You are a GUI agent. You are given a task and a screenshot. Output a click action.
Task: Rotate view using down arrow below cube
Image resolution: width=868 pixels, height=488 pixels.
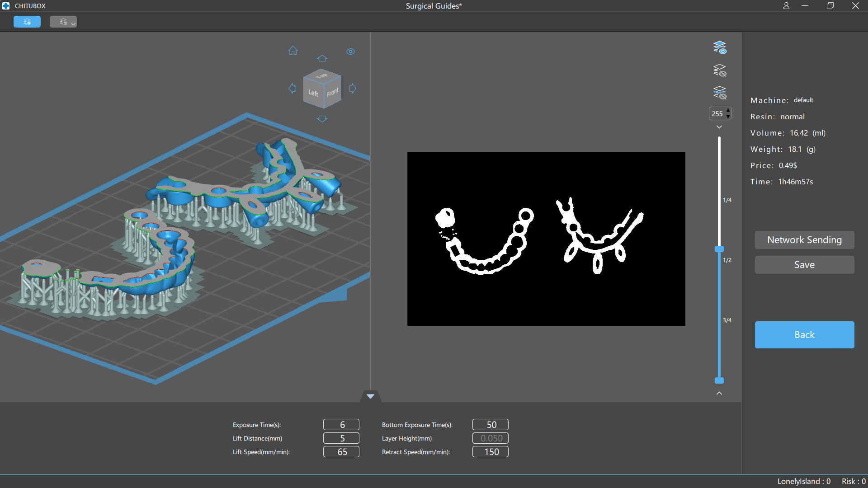tap(322, 119)
